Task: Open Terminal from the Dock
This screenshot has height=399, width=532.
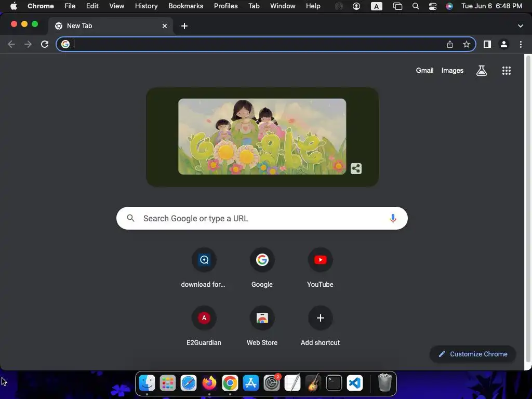Action: (334, 383)
